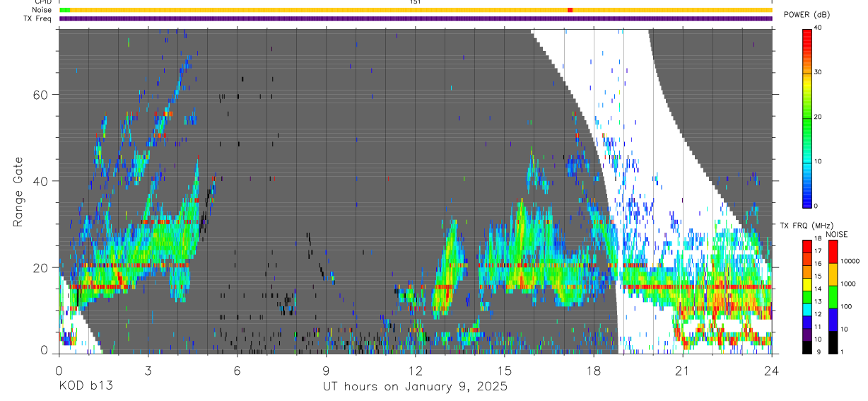Click the 'Range Gate' axis label
868x401 pixels.
[x=18, y=192]
